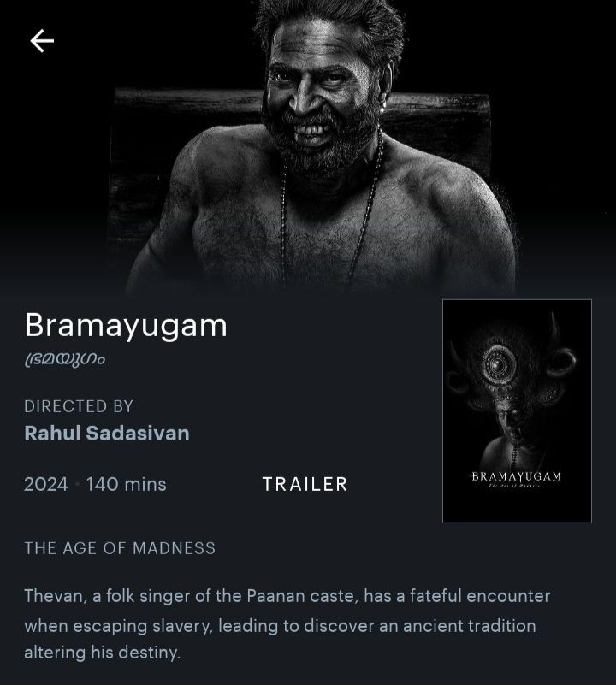Select the 2024 release year
The image size is (616, 685).
pyautogui.click(x=46, y=485)
